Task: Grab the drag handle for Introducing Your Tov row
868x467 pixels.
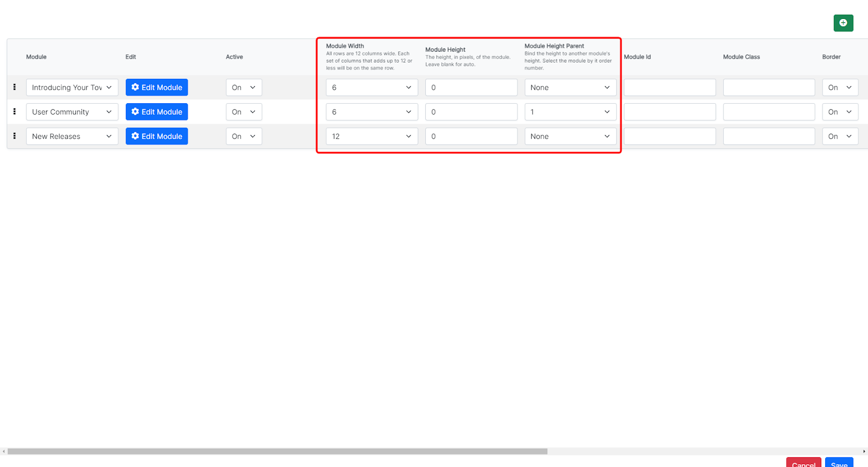Action: (x=15, y=87)
